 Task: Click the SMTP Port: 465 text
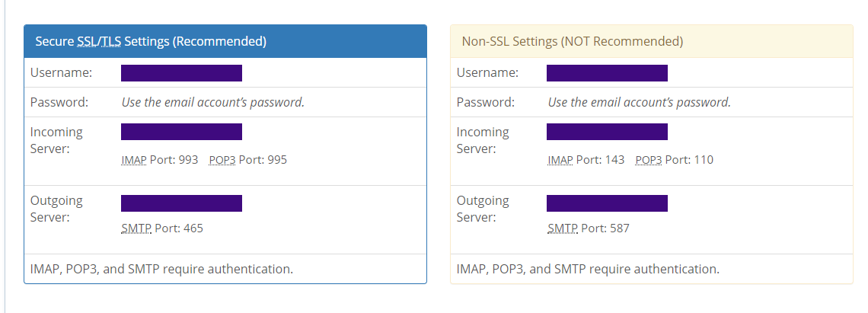coord(162,228)
